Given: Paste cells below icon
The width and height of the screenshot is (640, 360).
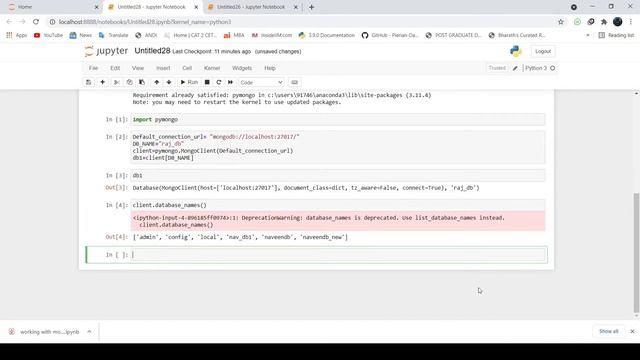Looking at the screenshot, I should pyautogui.click(x=142, y=82).
